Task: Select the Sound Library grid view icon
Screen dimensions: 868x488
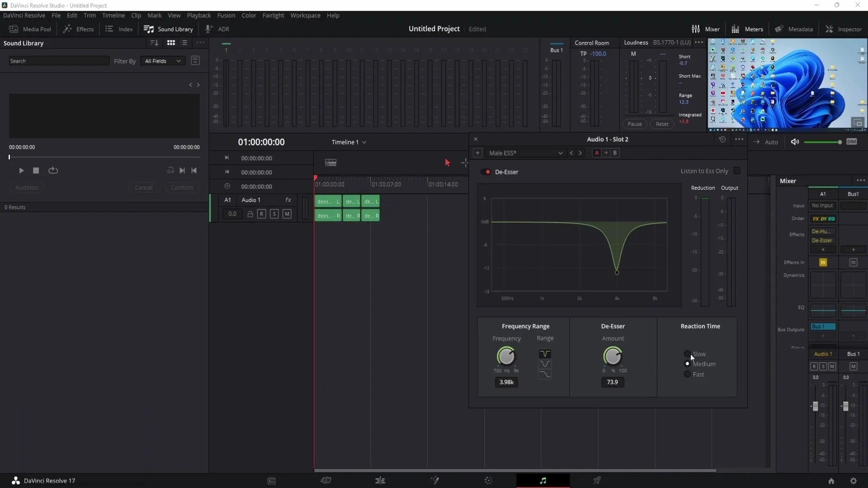Action: pyautogui.click(x=171, y=43)
